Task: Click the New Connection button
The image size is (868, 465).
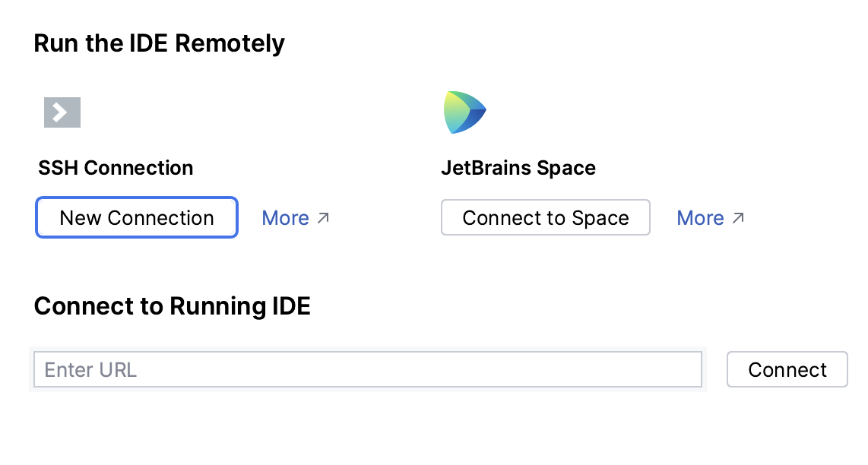Action: (136, 217)
